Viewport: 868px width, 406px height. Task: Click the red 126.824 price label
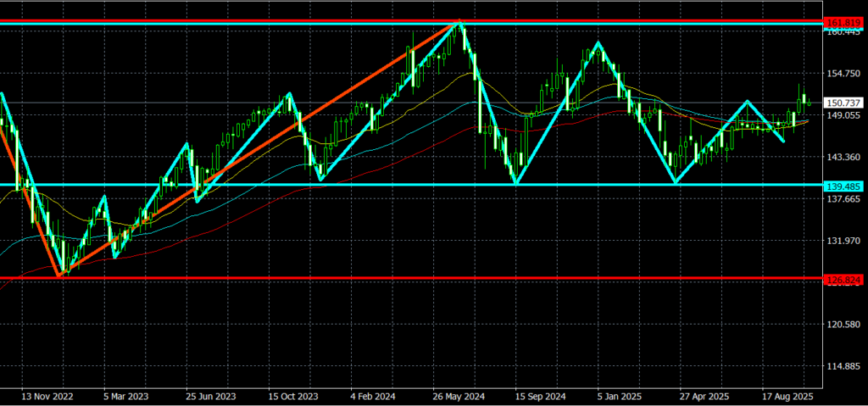[845, 278]
